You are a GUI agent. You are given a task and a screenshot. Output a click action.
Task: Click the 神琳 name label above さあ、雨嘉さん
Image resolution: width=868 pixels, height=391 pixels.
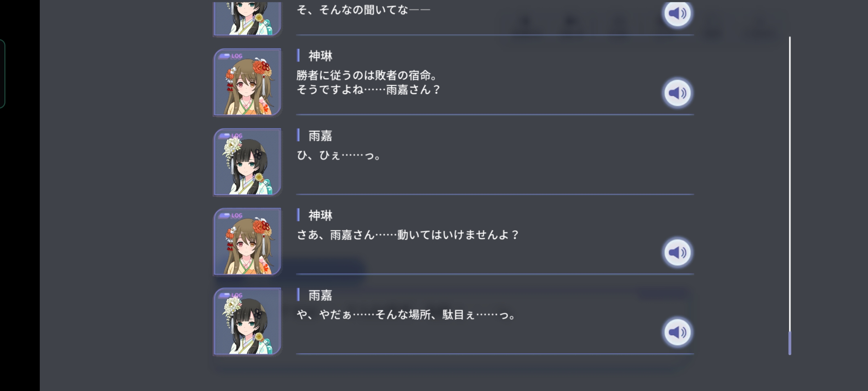click(320, 215)
